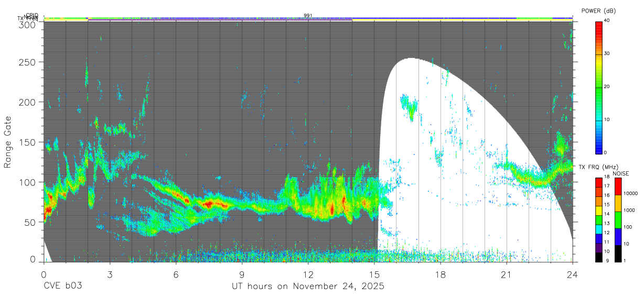Image resolution: width=644 pixels, height=297 pixels.
Task: Click the 13 label on TX FRQ scale
Action: [606, 224]
